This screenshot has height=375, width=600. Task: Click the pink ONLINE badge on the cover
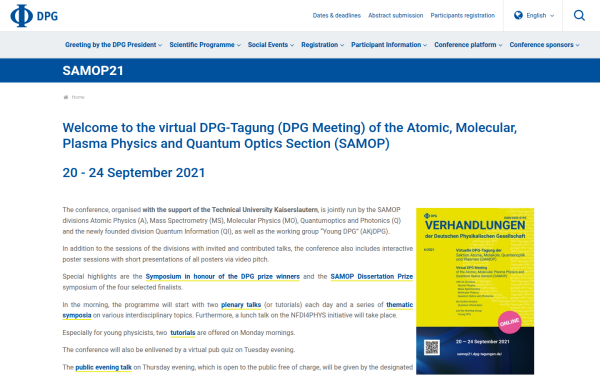tap(509, 322)
